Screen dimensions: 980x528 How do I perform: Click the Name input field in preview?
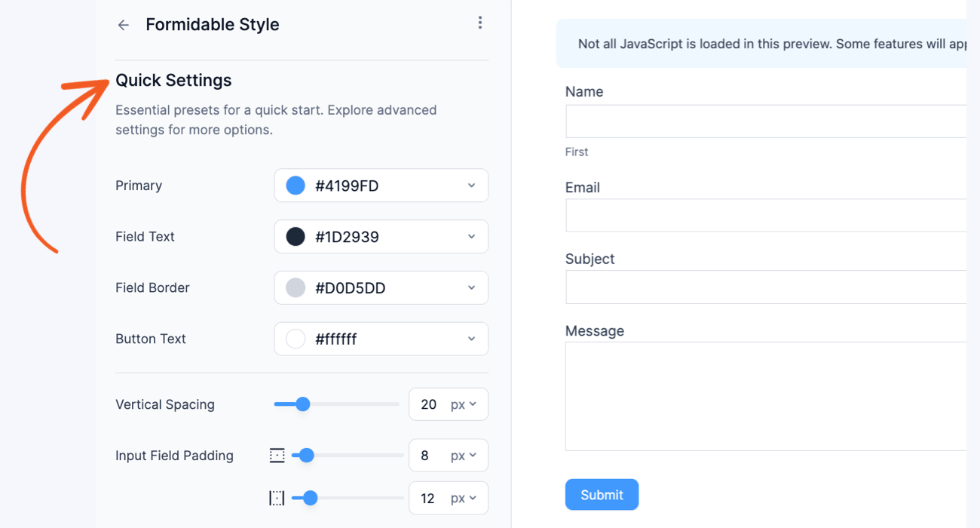coord(766,121)
